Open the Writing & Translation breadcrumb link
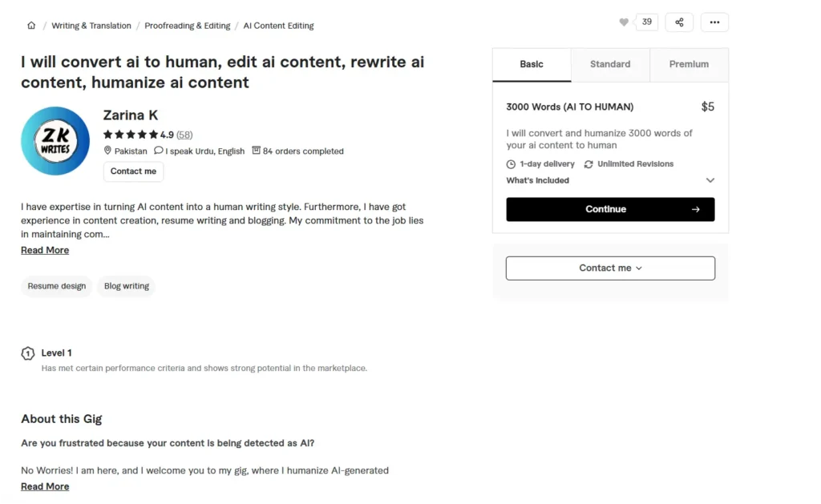Screen dimensions: 821x504 [91, 26]
